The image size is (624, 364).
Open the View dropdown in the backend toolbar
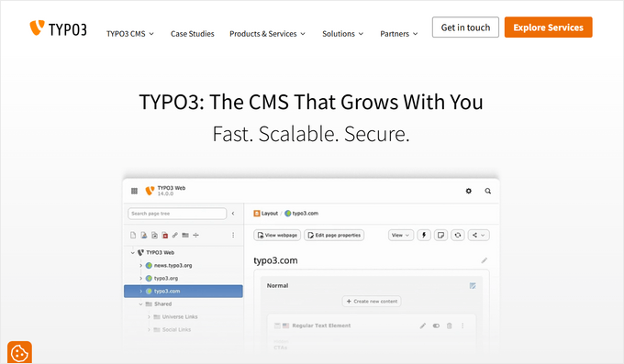(401, 235)
